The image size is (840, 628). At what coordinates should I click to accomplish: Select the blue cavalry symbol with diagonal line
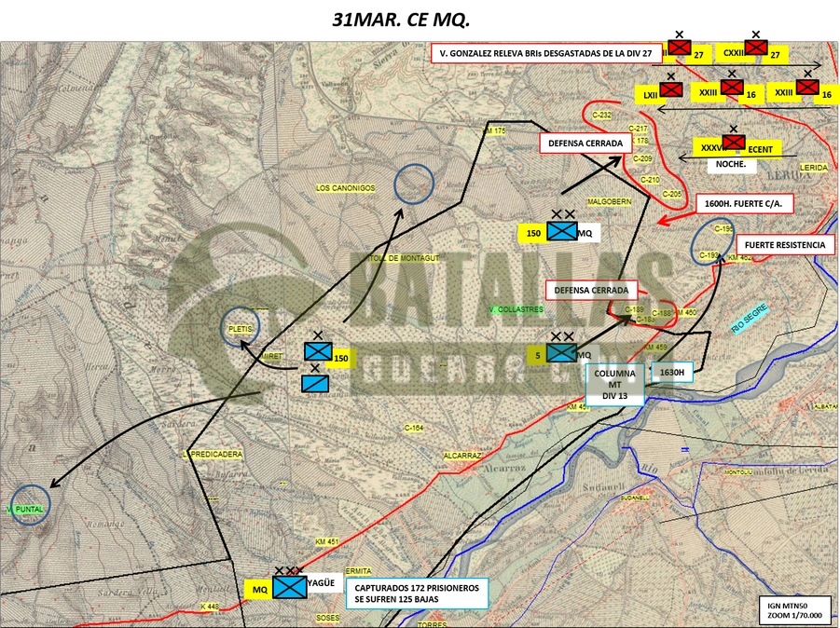(x=315, y=383)
